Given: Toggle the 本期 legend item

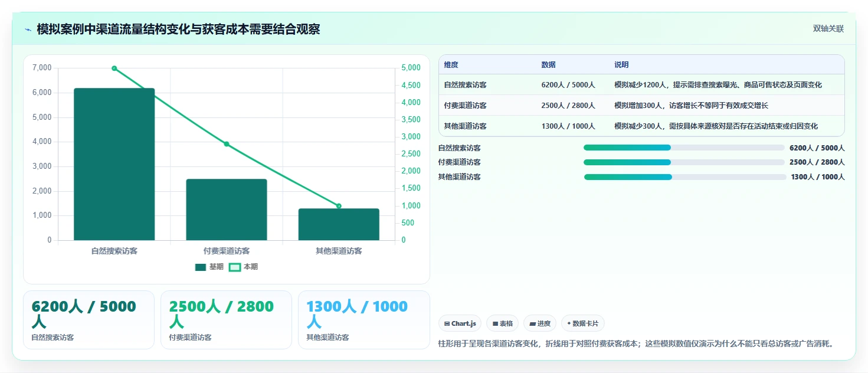Looking at the screenshot, I should tap(243, 267).
